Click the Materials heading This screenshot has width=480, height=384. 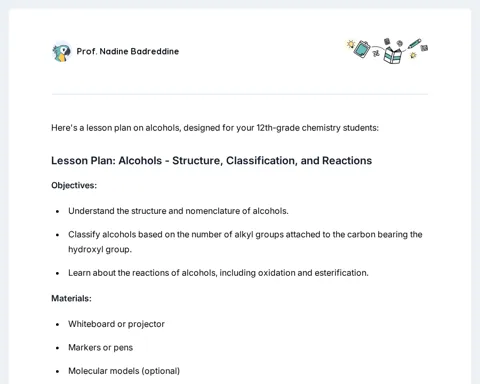[x=71, y=298]
